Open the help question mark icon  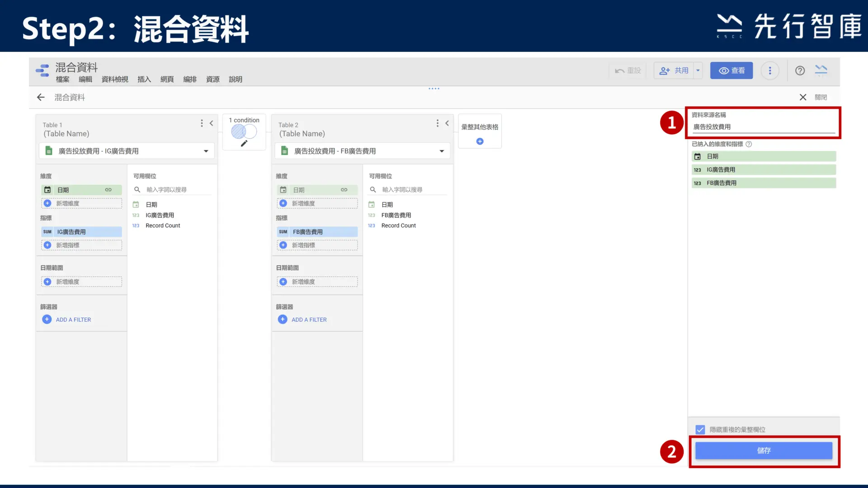pos(800,70)
